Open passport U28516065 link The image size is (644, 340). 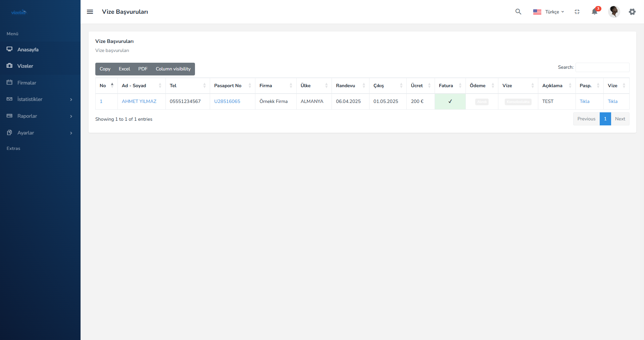(x=227, y=101)
